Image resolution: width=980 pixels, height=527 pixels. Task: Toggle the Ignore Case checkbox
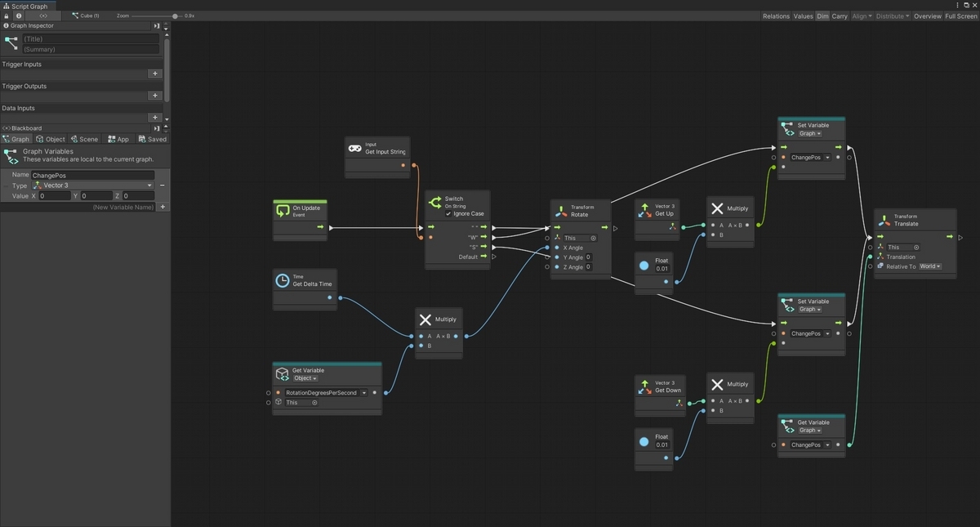tap(448, 214)
